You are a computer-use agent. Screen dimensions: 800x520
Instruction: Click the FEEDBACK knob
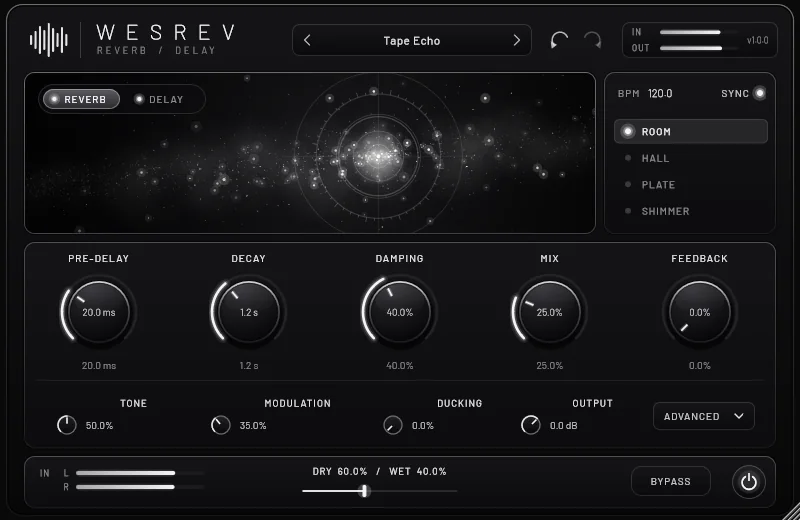699,312
